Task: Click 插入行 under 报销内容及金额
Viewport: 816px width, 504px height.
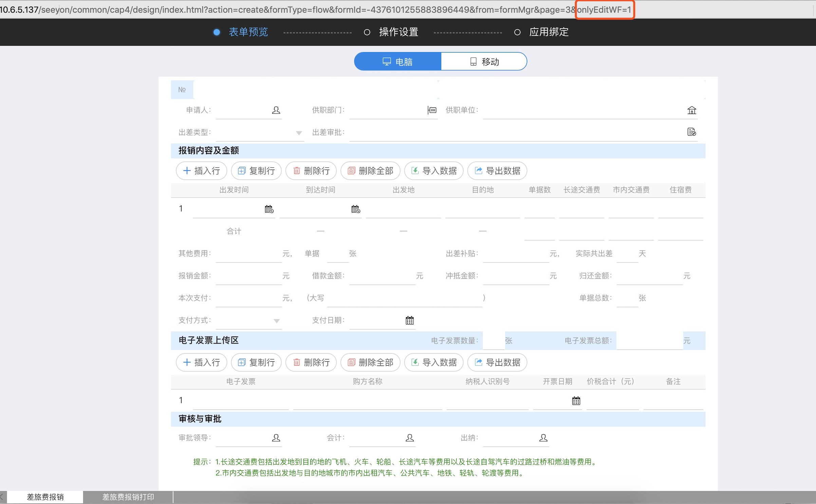Action: point(202,171)
